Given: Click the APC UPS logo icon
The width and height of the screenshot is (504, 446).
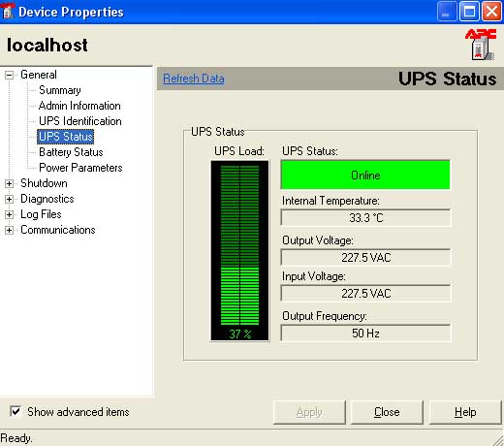Looking at the screenshot, I should (481, 45).
